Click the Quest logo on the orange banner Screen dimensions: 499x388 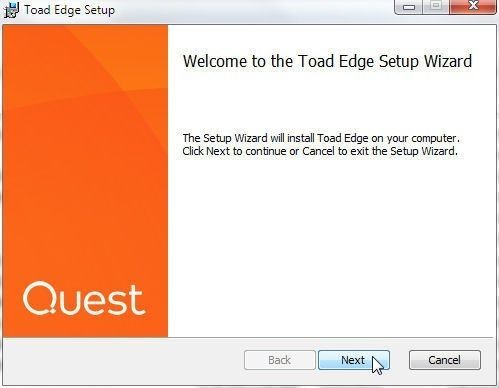click(x=84, y=299)
